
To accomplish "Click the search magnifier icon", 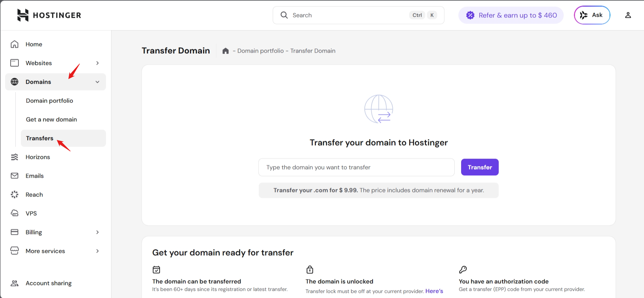I will click(284, 15).
